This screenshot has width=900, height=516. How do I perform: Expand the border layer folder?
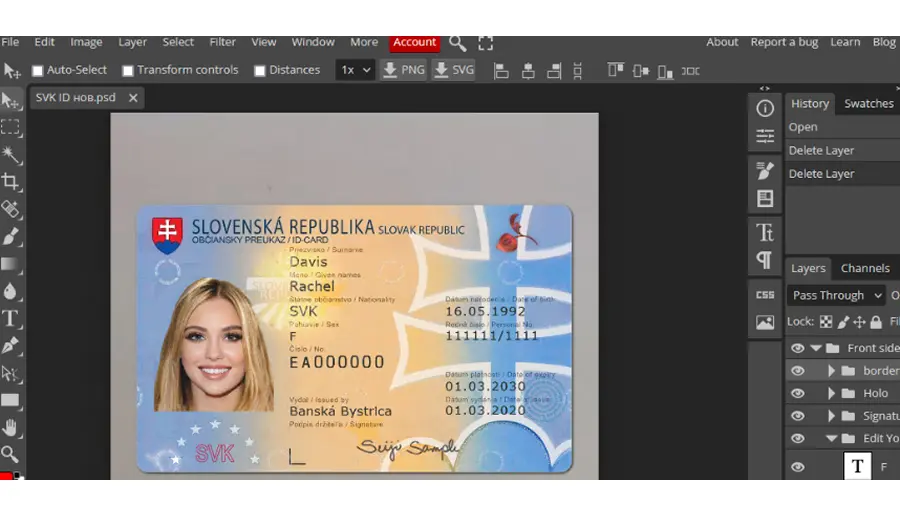coord(831,371)
